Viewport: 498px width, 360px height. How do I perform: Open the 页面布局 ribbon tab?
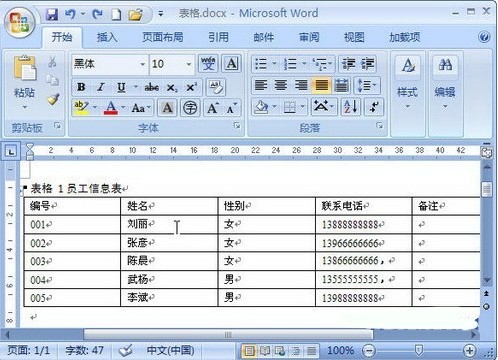pos(163,37)
